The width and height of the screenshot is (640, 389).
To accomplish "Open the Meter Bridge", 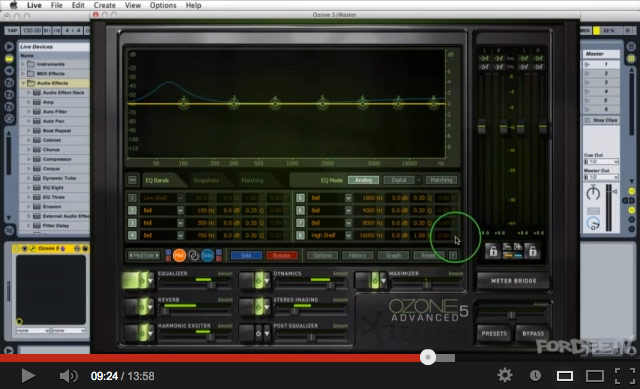I will (x=513, y=281).
